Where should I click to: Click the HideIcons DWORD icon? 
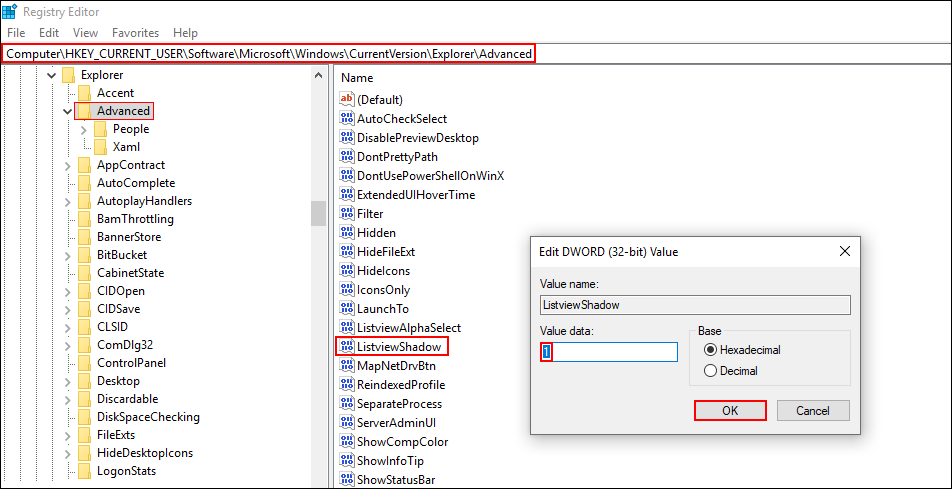coord(347,270)
